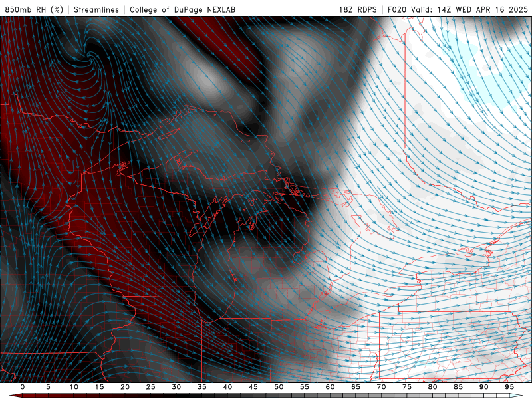Click 'College of DuPage NEXLAB' header text
The image size is (532, 399).
(x=182, y=9)
